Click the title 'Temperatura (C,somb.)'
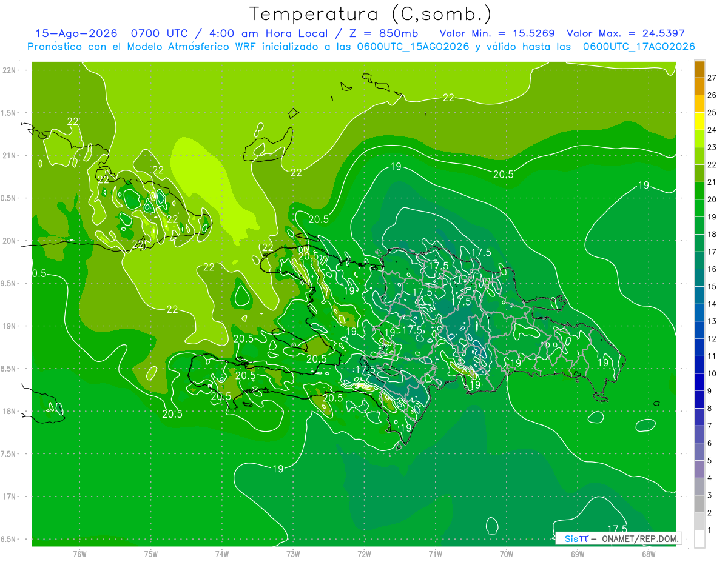 (x=370, y=14)
